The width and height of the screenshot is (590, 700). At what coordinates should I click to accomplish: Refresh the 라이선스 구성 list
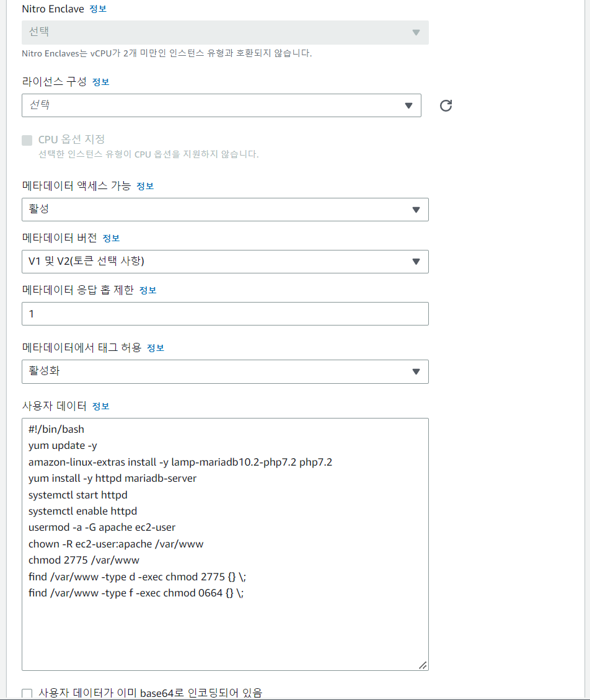pyautogui.click(x=446, y=105)
